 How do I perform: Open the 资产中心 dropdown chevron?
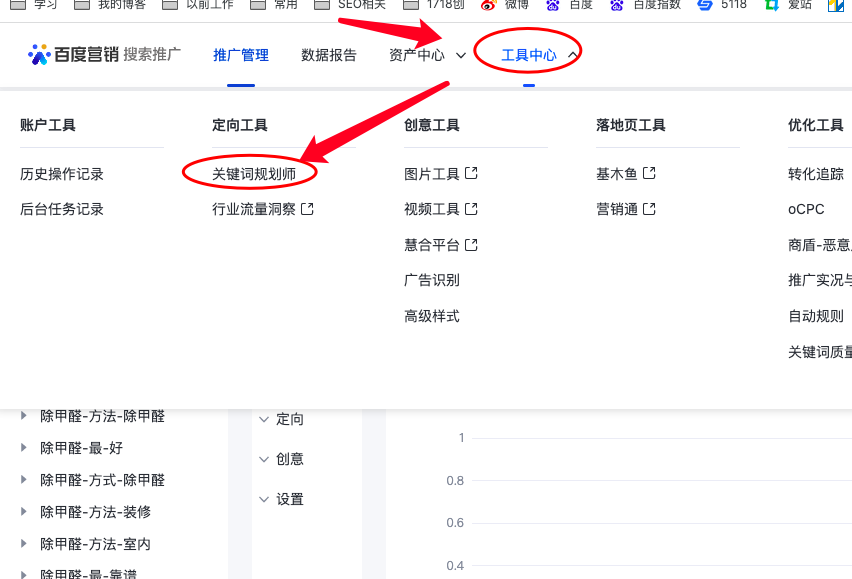[x=460, y=55]
